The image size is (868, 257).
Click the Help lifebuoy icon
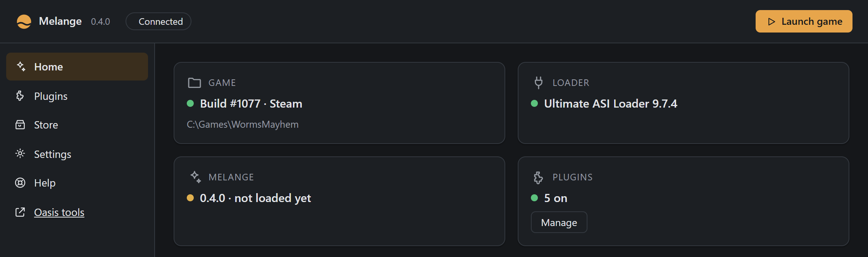tap(20, 183)
